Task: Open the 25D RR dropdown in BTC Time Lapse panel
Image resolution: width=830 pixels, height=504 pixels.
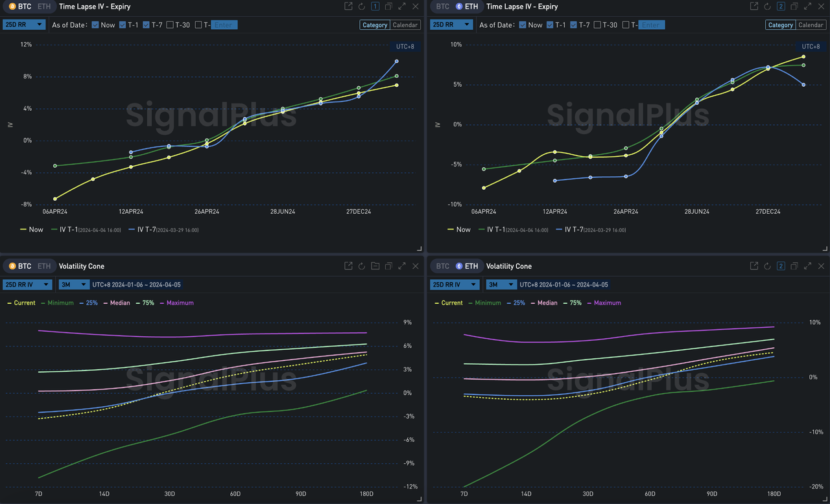Action: tap(24, 25)
